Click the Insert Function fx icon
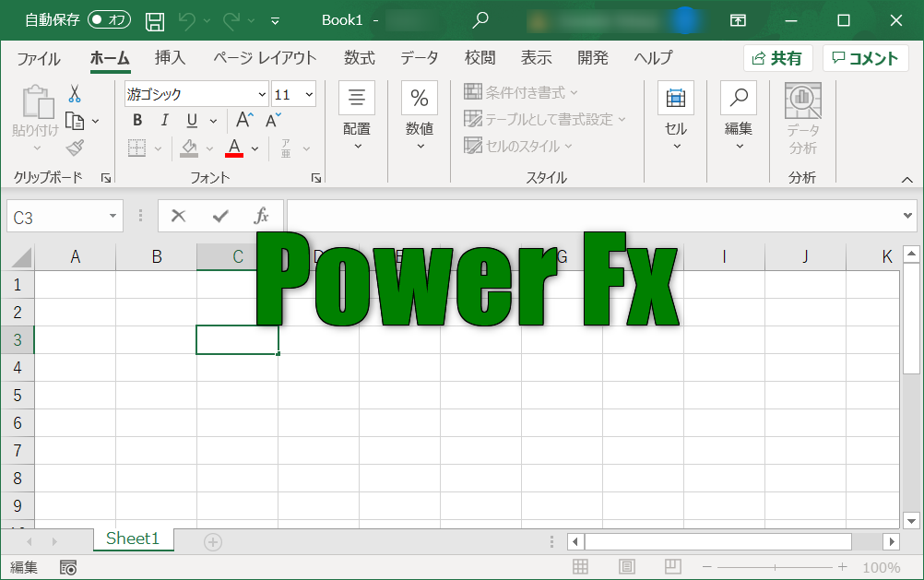Viewport: 924px width, 580px height. 261,216
